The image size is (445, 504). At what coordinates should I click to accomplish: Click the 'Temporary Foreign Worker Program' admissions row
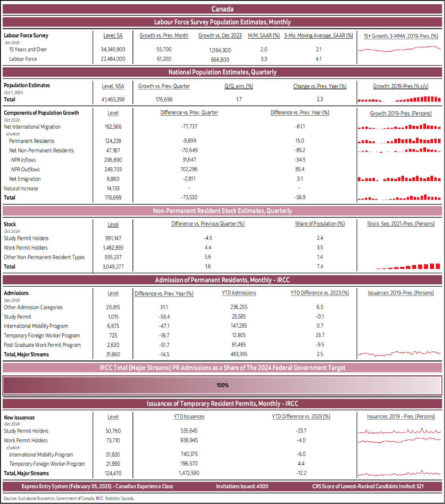coord(42,335)
